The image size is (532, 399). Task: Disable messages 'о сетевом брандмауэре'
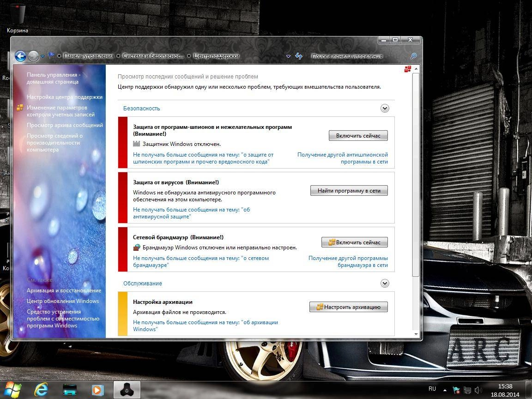(200, 261)
